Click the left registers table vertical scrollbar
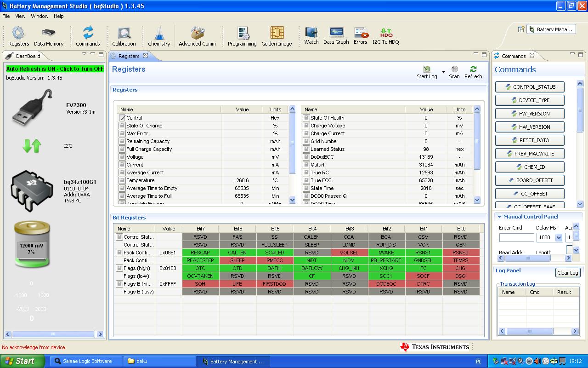This screenshot has width=588, height=368. coord(293,155)
